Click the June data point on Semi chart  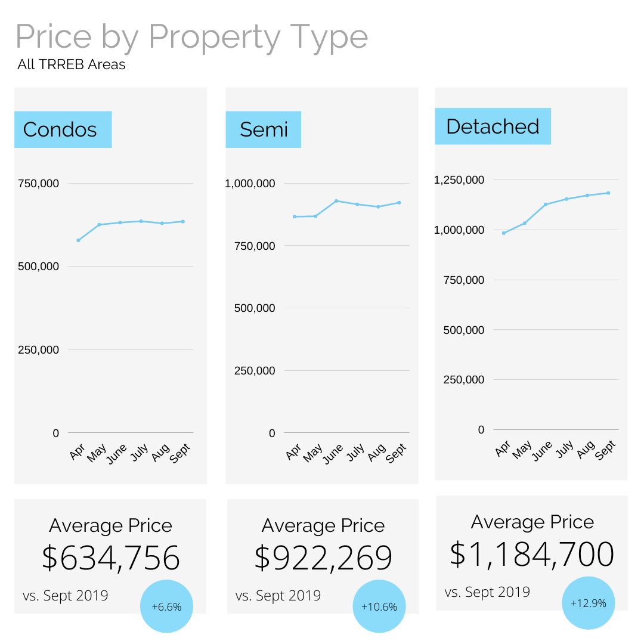point(336,201)
